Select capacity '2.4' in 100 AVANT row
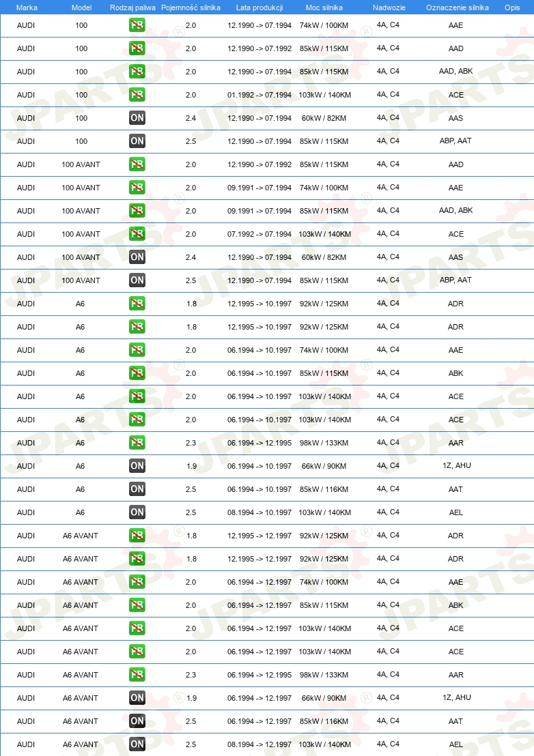This screenshot has height=756, width=534. [191, 257]
